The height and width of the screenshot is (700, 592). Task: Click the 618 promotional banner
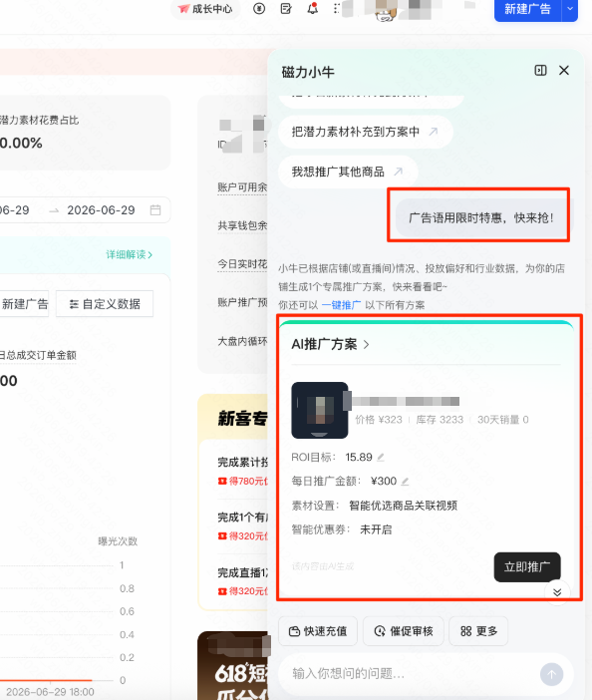click(233, 666)
